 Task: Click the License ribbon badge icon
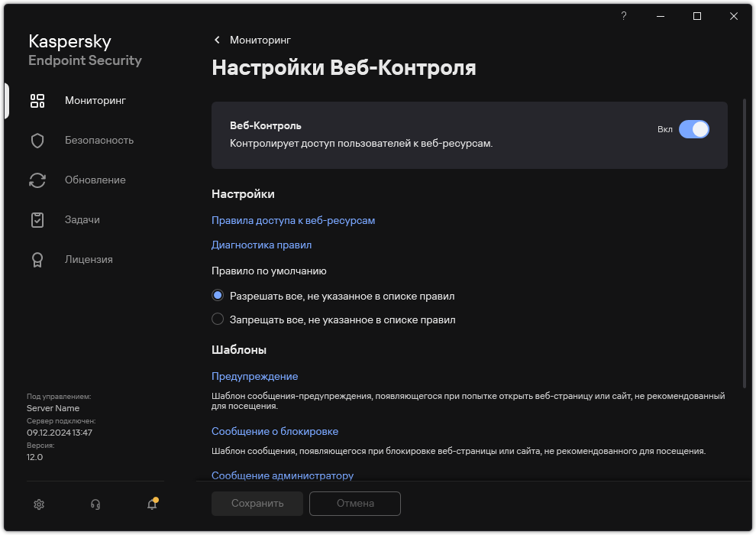(37, 260)
